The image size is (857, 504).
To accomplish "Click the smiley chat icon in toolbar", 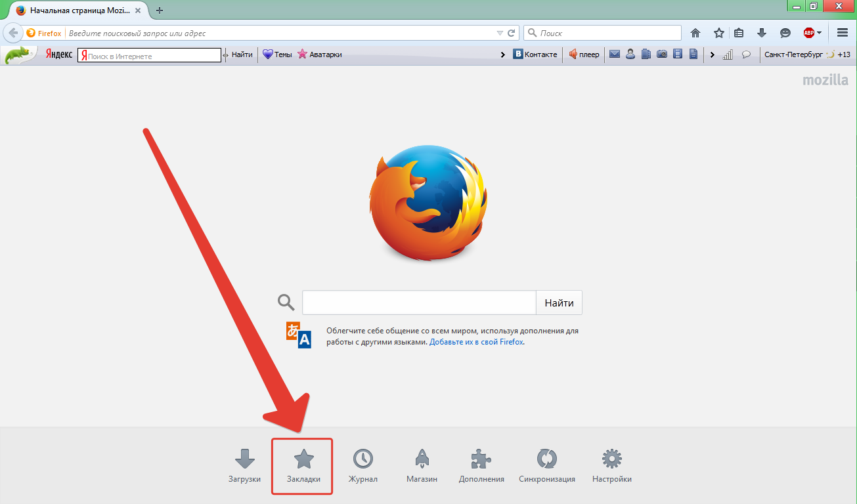I will [785, 33].
